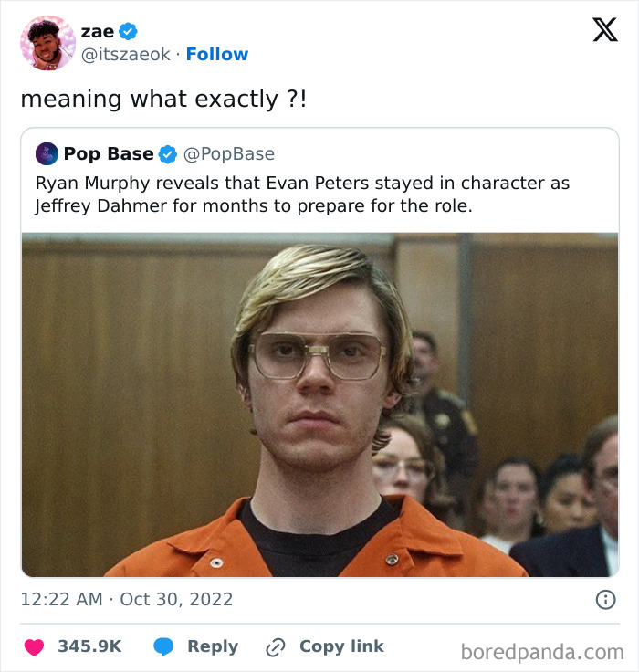Open the 12:22 AM Oct 30, 2022 timestamp

[127, 599]
